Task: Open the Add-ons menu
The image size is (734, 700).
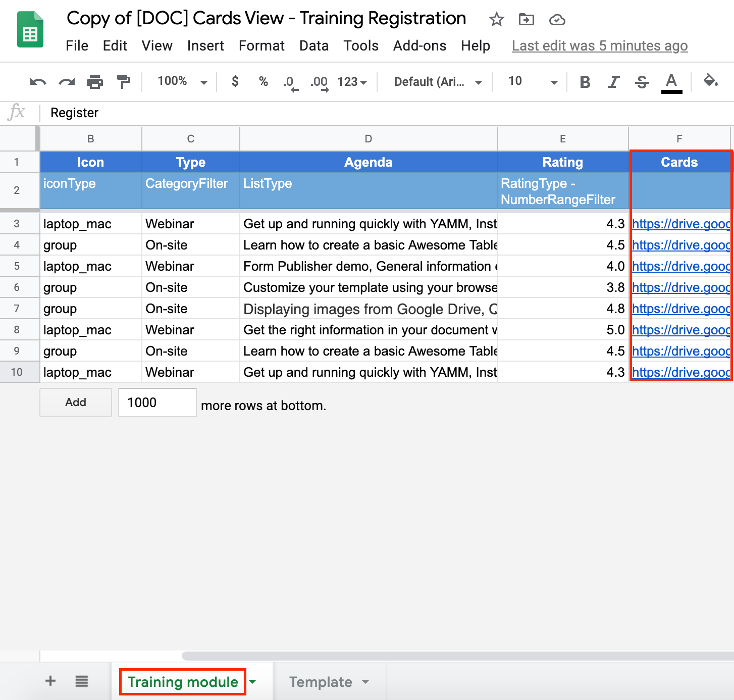Action: (x=420, y=46)
